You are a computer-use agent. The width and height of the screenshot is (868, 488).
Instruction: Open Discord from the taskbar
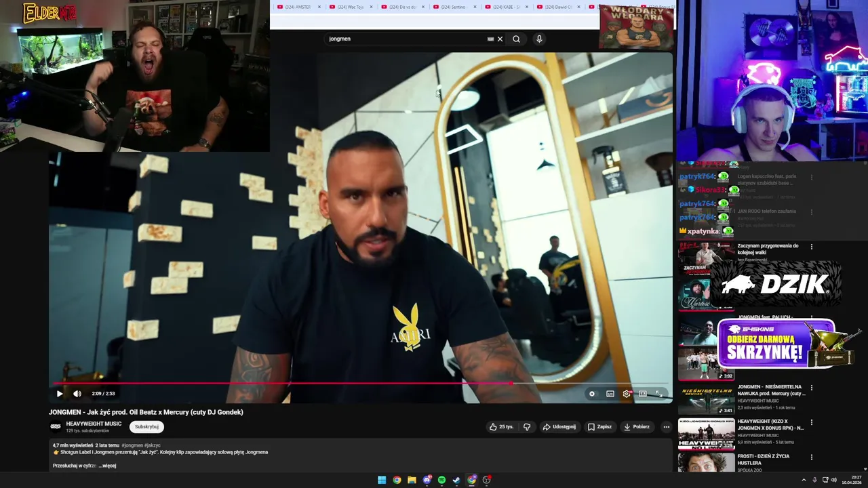[x=427, y=480]
